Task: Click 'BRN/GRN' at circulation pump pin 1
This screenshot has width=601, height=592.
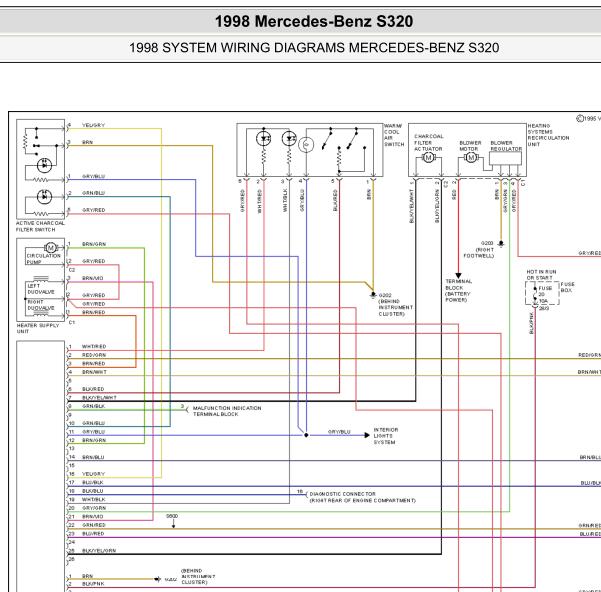Action: click(94, 244)
